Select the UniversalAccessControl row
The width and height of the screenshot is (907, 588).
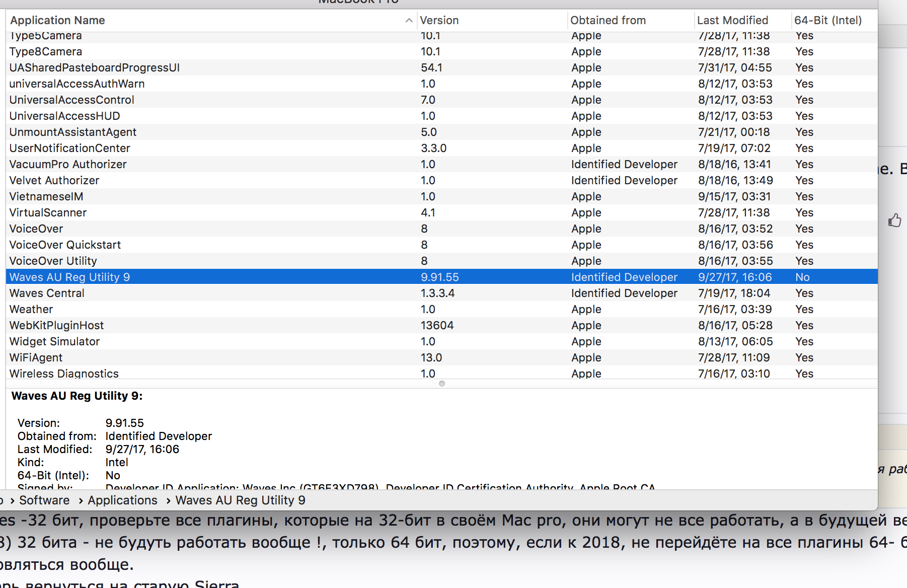click(x=441, y=100)
